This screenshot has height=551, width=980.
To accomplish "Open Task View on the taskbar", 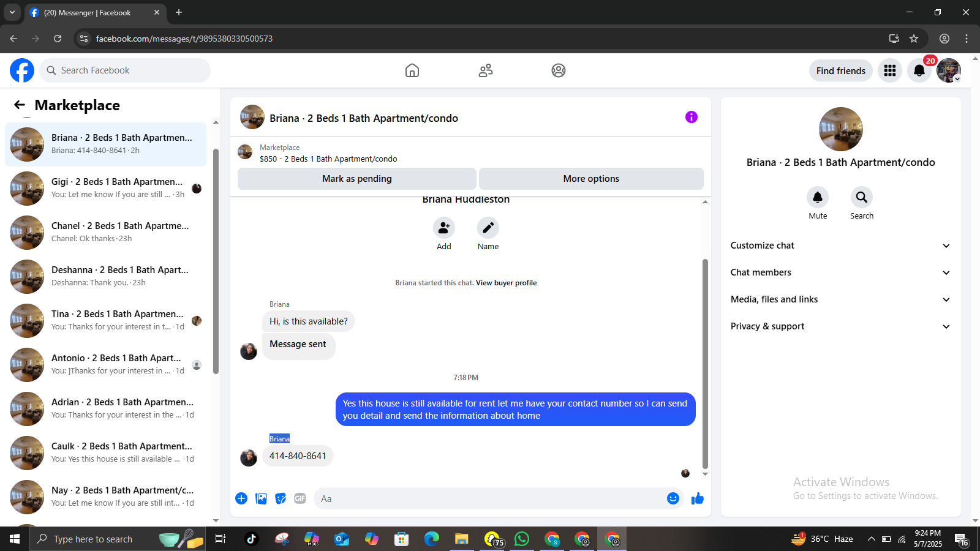I will coord(221,539).
